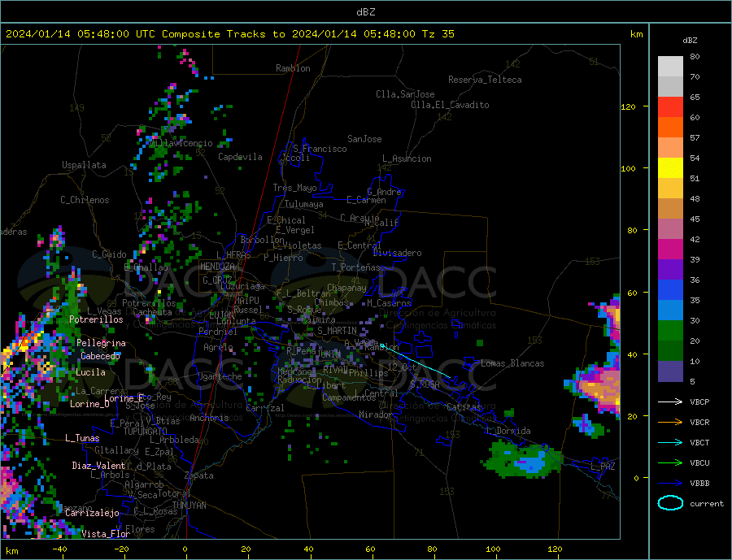Viewport: 732px width, 560px height.
Task: Click the Carrizalejo label
Action: 92,513
